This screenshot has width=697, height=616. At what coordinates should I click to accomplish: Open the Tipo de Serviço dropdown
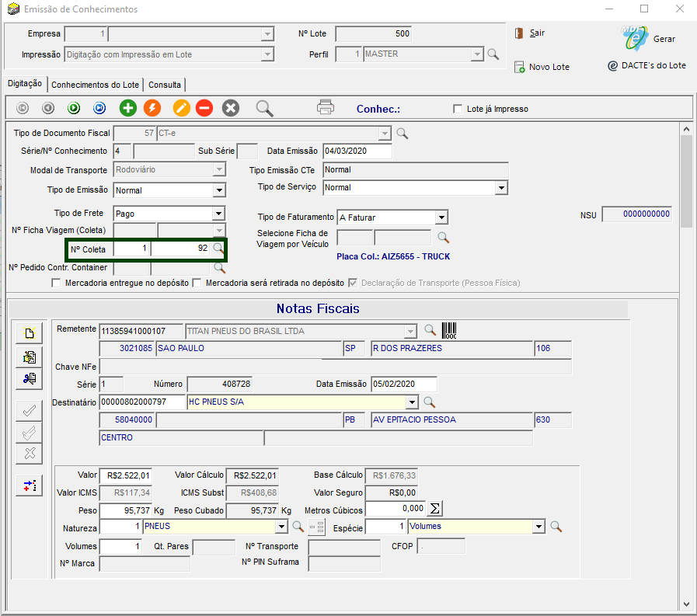click(501, 187)
